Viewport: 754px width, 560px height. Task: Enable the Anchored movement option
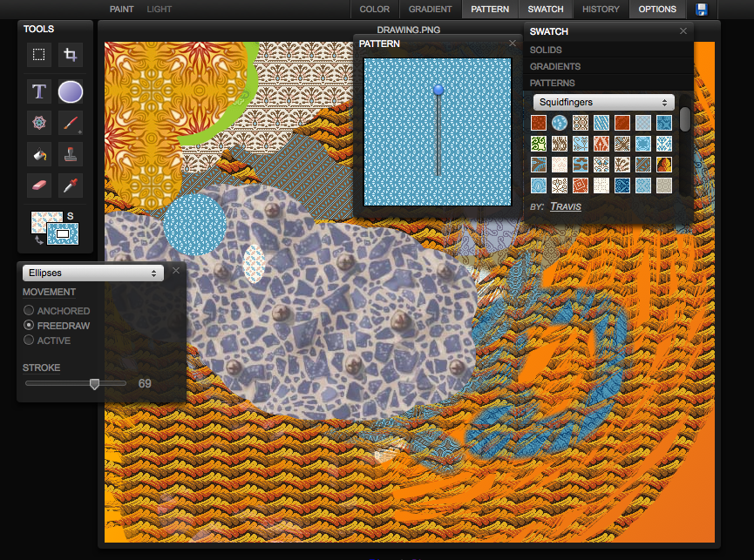point(30,311)
